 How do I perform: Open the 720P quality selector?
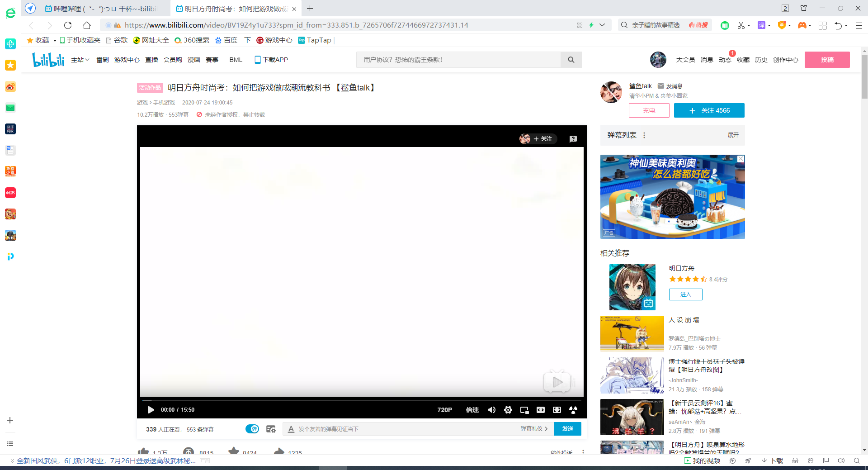click(x=444, y=410)
